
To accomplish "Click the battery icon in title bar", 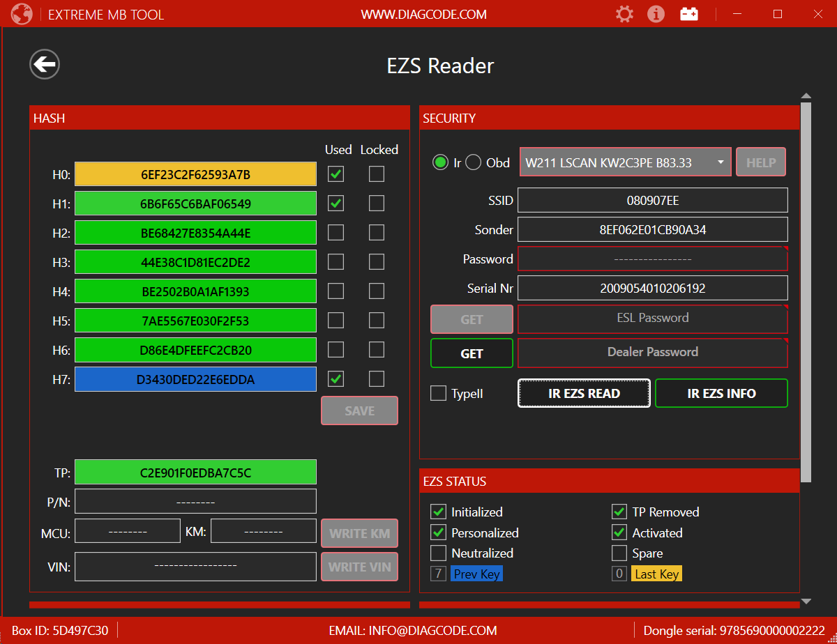I will point(689,14).
